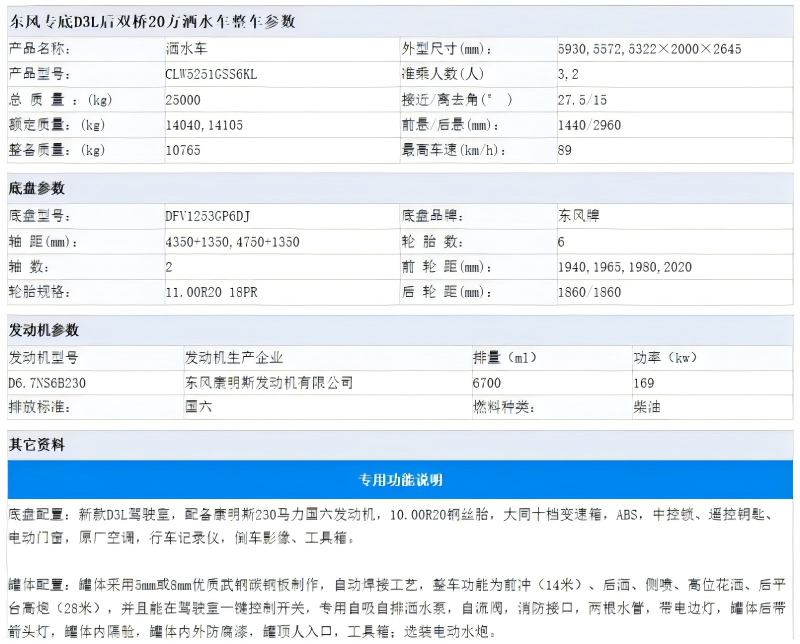This screenshot has width=800, height=644.
Task: Click the power value 169
Action: (644, 382)
